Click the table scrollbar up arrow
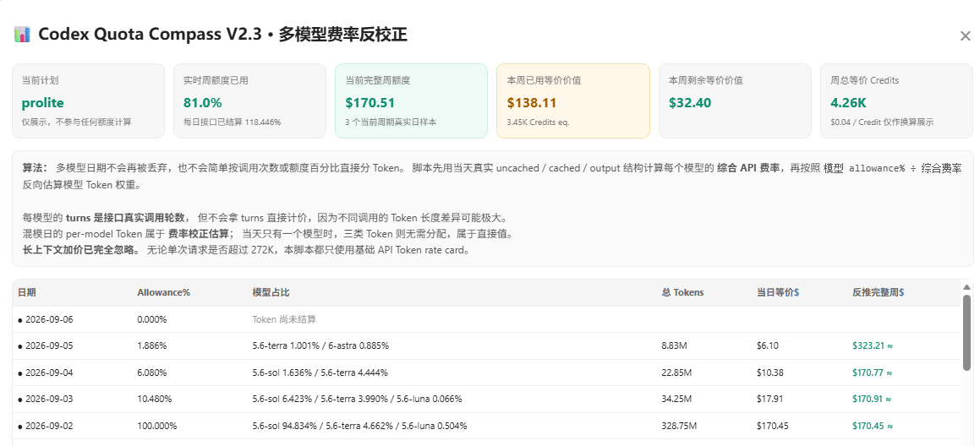Screen dimensions: 980x446 [x=966, y=286]
